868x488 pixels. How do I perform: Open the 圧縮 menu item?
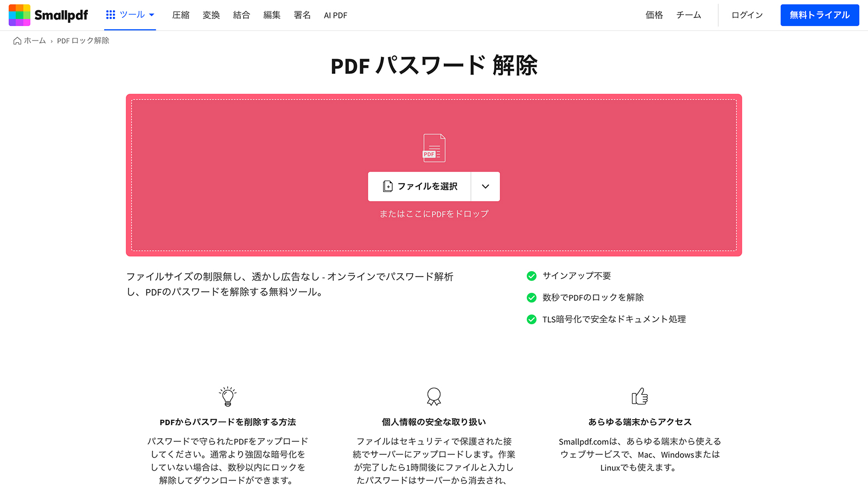pos(181,15)
